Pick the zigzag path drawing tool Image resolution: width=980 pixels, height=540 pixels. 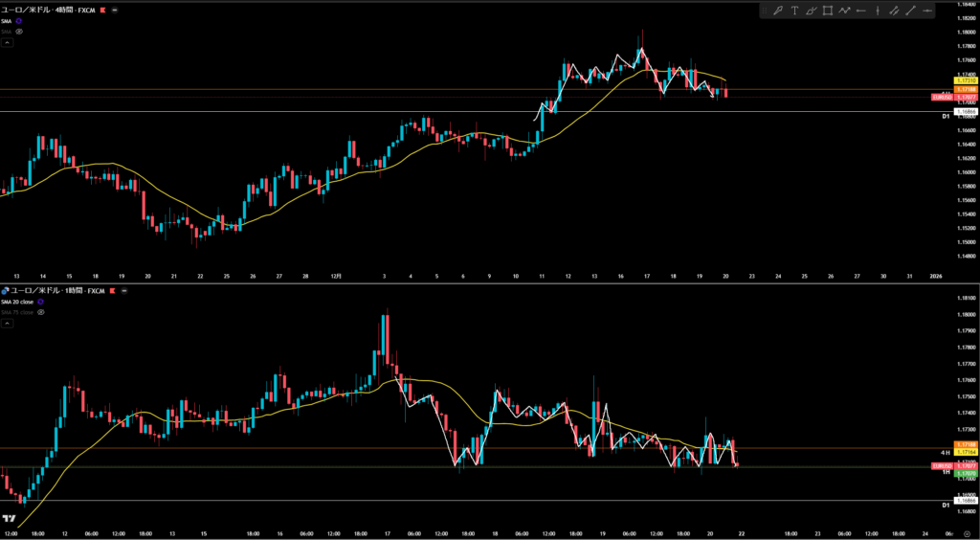point(845,11)
